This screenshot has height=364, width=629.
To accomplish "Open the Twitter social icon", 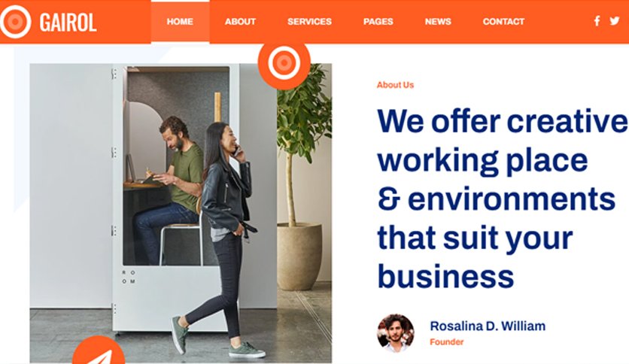I will 614,21.
